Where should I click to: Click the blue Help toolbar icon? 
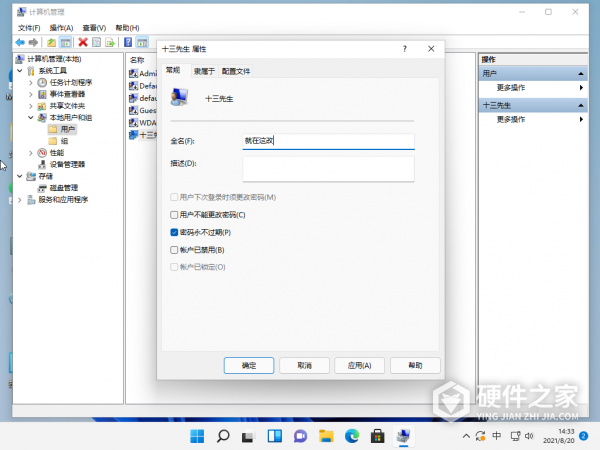[128, 42]
